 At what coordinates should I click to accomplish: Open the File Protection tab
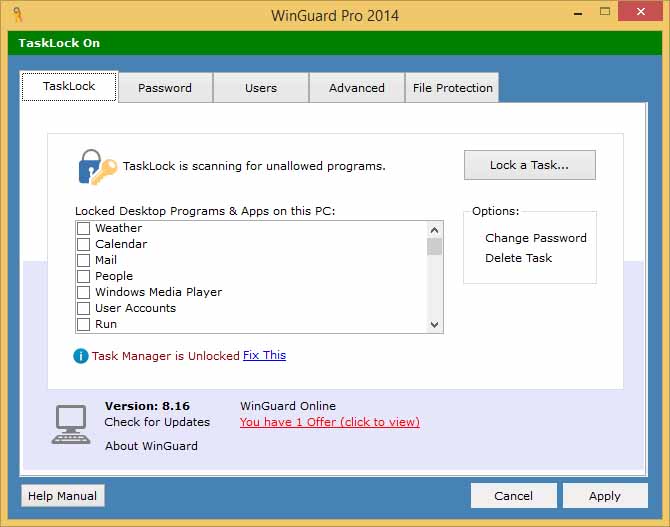(x=453, y=88)
